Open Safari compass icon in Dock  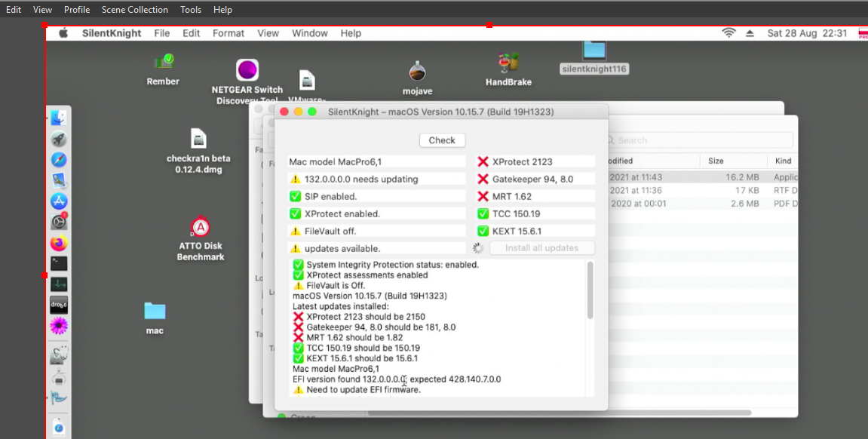pyautogui.click(x=59, y=159)
